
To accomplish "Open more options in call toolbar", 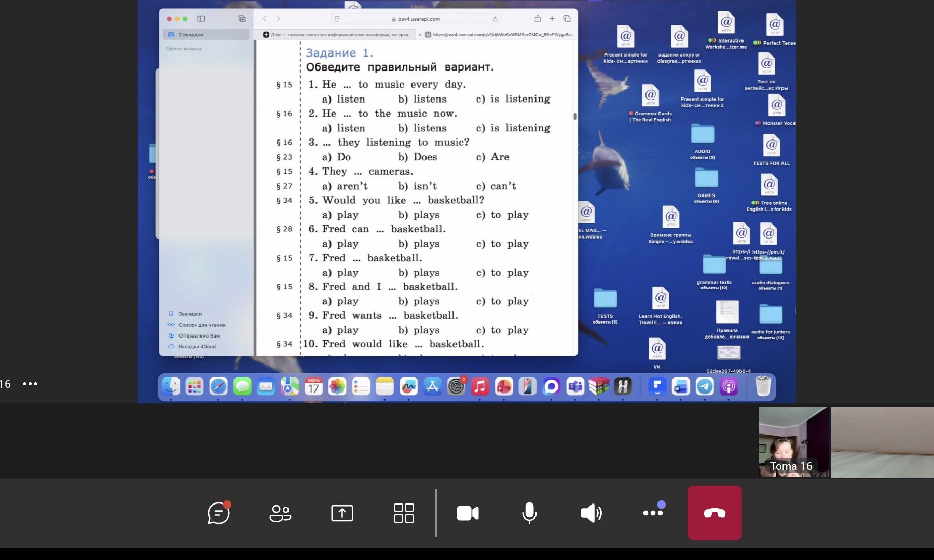I will click(653, 512).
